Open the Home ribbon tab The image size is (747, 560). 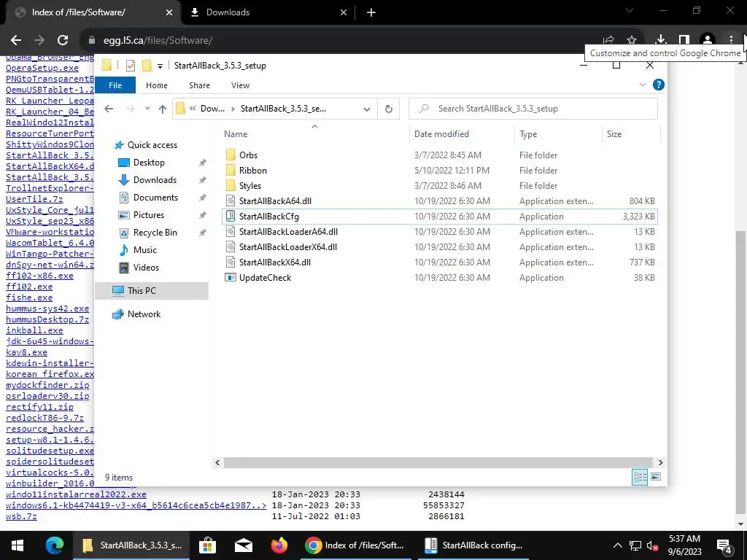157,85
